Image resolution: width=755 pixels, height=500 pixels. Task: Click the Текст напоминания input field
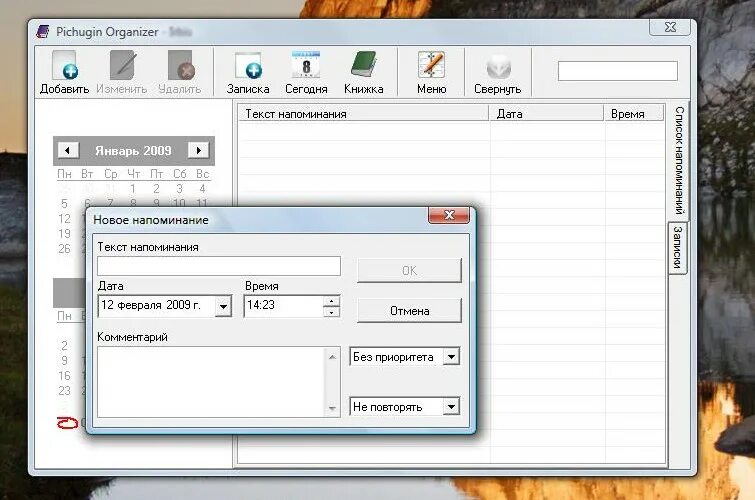point(219,266)
